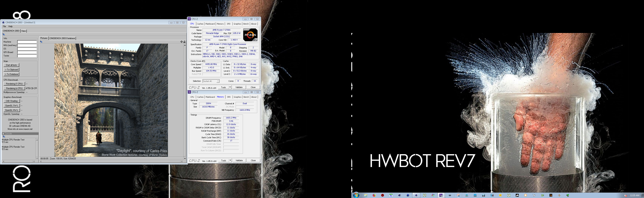644x198 pixels.
Task: Start the C4D Shading benchmark
Action: pyautogui.click(x=12, y=101)
